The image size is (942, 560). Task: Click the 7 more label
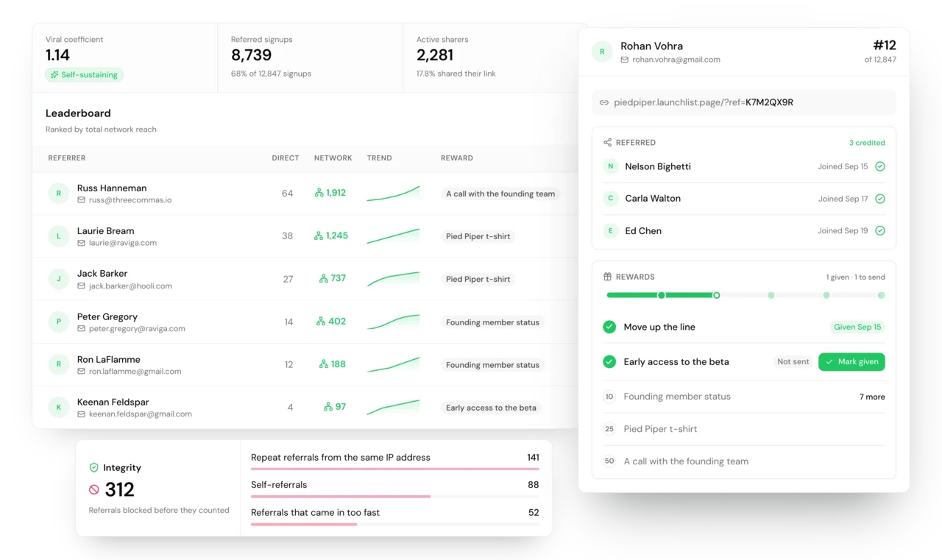coord(872,397)
